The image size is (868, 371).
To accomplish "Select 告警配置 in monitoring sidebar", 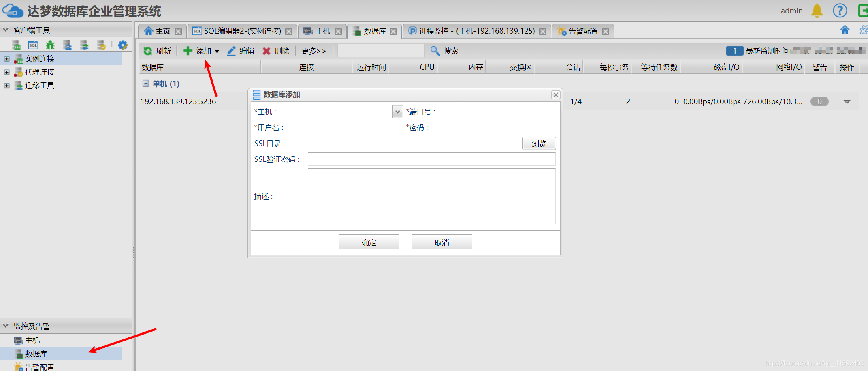I will [x=39, y=367].
